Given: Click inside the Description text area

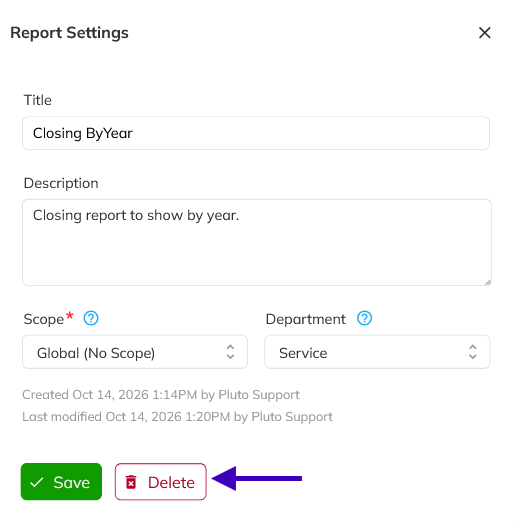Looking at the screenshot, I should (257, 242).
